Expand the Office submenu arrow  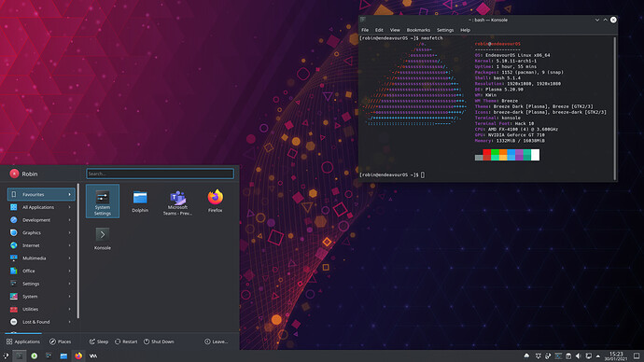[69, 271]
